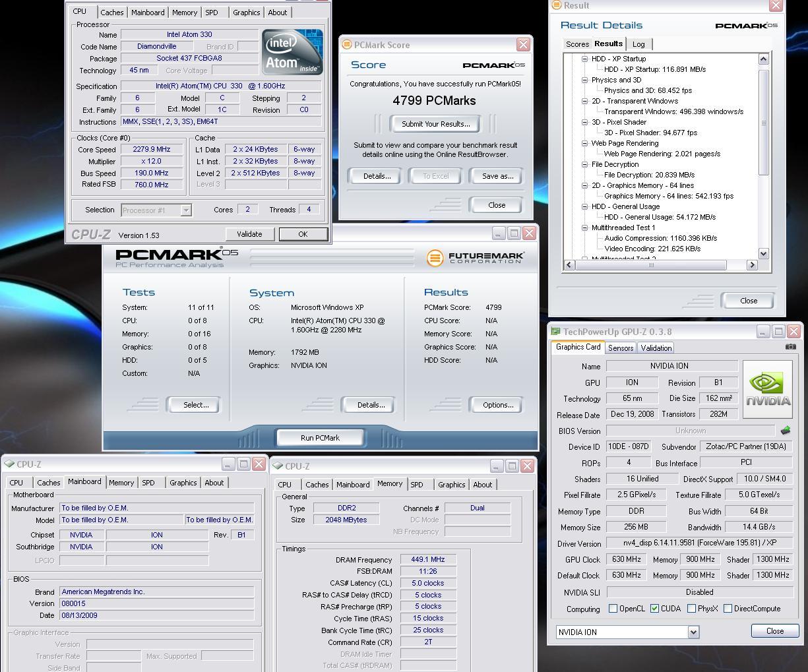808x672 pixels.
Task: Click Close button in PCMark Score window
Action: point(497,205)
